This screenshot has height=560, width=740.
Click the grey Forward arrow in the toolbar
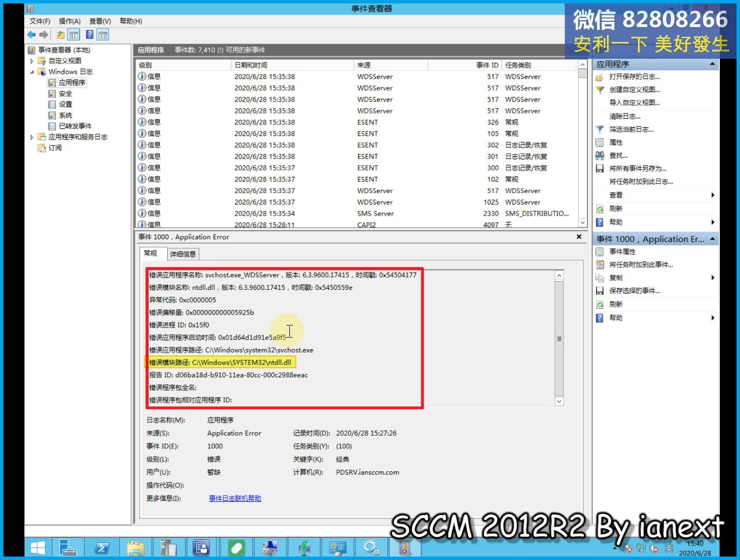pos(43,35)
